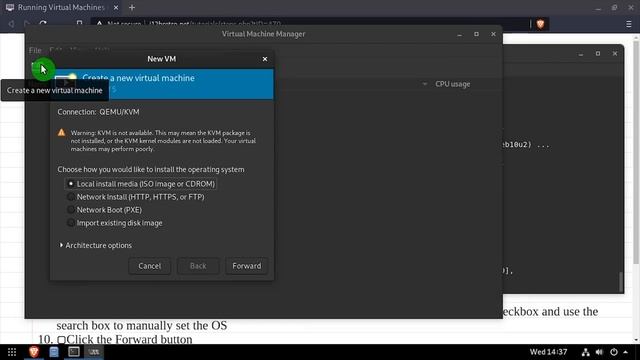Image resolution: width=640 pixels, height=360 pixels.
Task: Click the browser page vertical scrollbar
Action: 636,151
